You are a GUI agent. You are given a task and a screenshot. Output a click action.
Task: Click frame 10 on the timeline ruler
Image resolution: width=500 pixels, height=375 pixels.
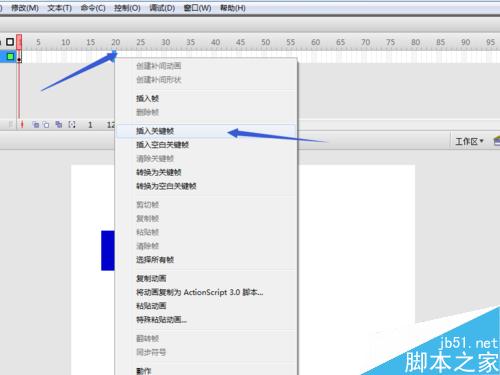tap(66, 42)
